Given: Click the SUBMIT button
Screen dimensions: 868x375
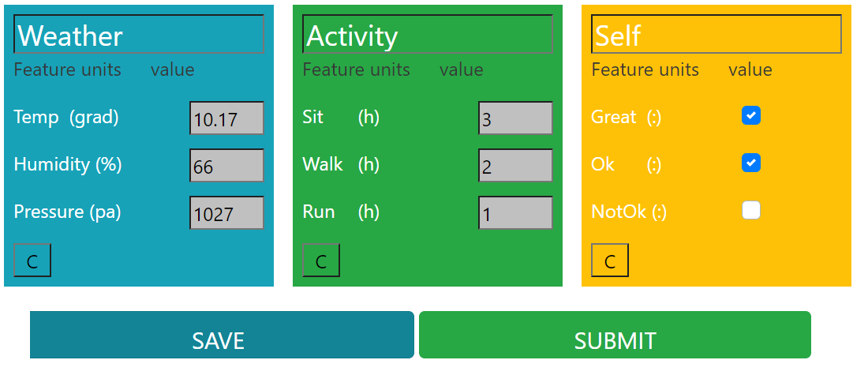Looking at the screenshot, I should 615,335.
